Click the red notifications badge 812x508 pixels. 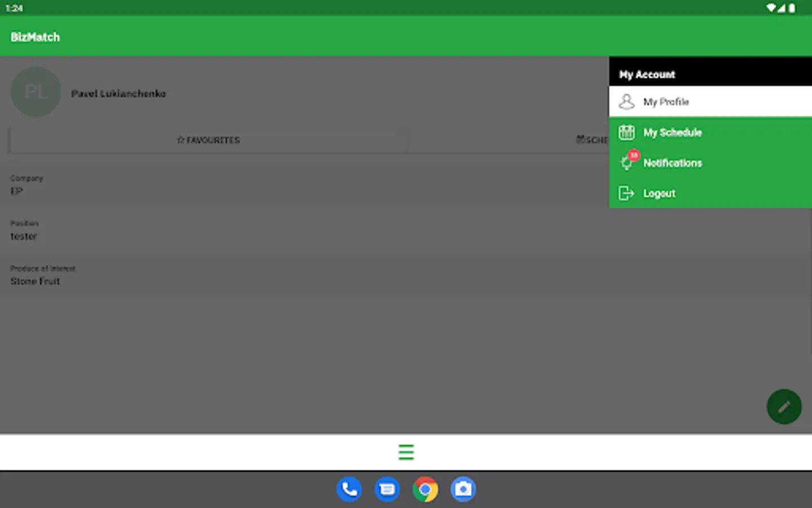click(x=634, y=155)
